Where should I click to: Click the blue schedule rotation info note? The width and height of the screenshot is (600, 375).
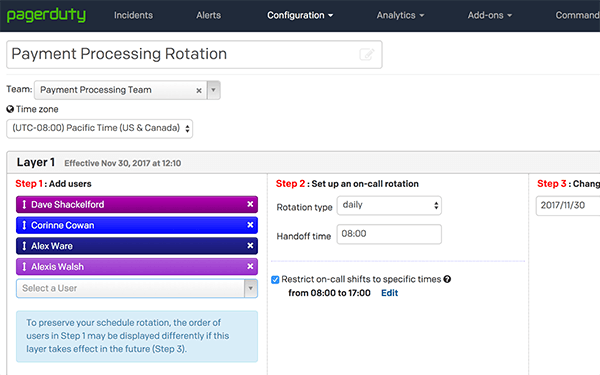point(137,336)
